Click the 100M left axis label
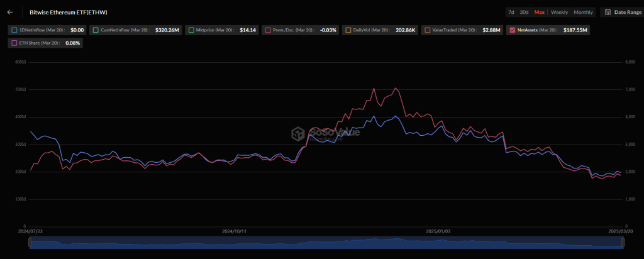Image resolution: width=644 pixels, height=259 pixels. 22,199
